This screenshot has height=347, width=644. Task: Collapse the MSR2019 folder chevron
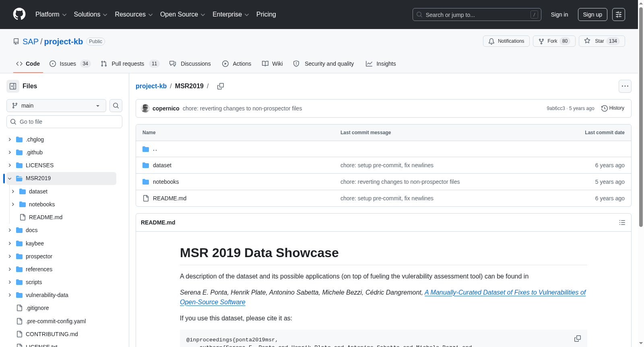tap(10, 179)
